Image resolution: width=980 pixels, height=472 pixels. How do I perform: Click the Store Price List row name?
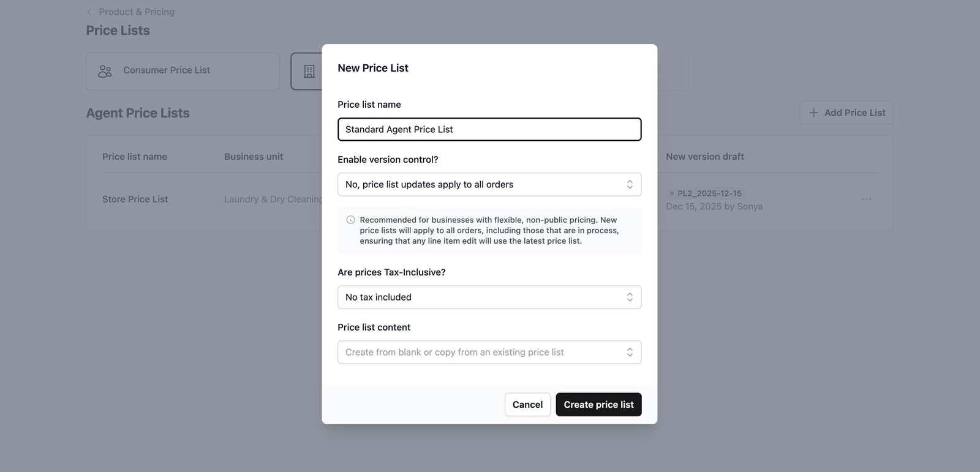[x=135, y=199]
